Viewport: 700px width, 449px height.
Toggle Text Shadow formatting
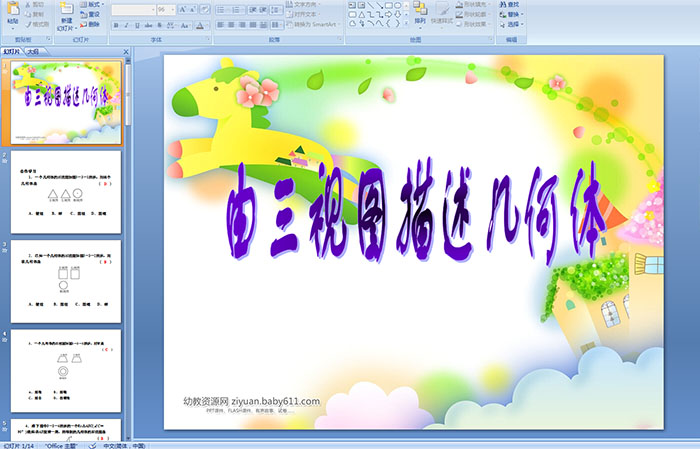[x=159, y=25]
